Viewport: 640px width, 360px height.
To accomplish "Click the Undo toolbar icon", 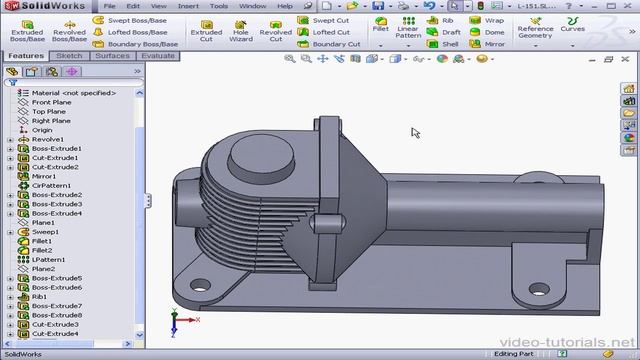I will point(429,6).
